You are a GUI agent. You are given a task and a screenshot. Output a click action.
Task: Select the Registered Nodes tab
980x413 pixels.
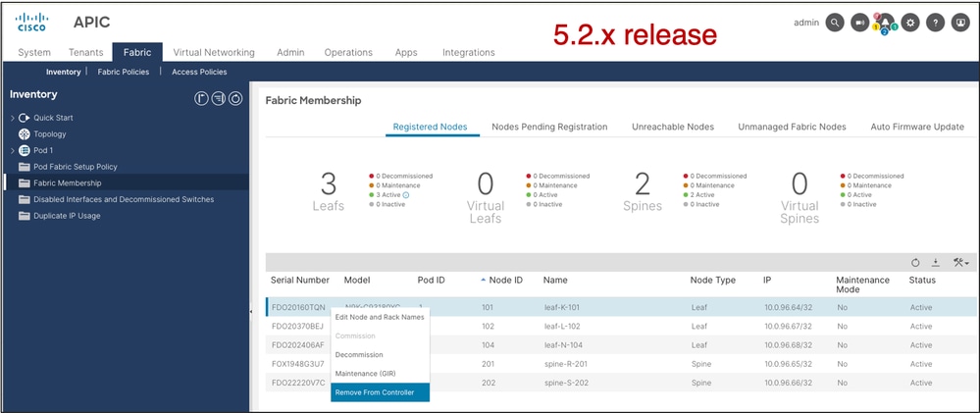tap(430, 127)
